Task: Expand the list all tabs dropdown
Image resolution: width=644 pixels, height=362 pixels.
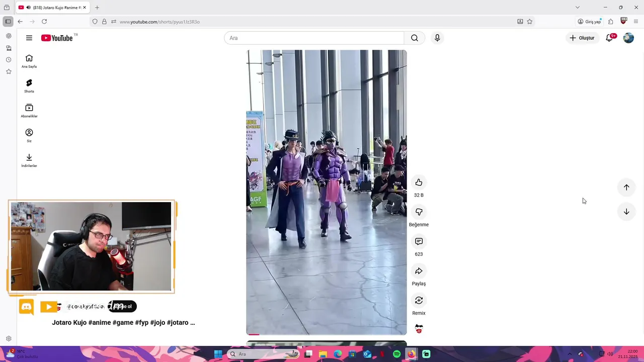Action: 578,8
